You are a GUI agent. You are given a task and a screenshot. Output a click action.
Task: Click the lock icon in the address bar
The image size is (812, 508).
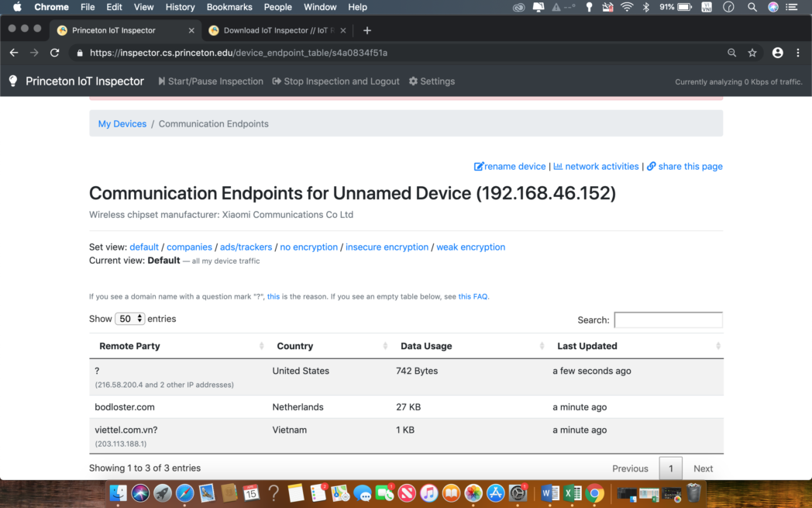pyautogui.click(x=80, y=53)
